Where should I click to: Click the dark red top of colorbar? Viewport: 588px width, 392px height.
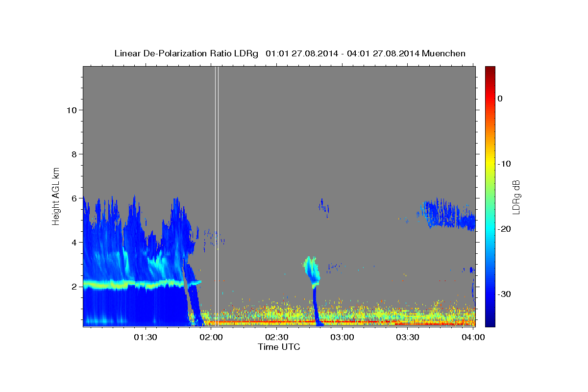pyautogui.click(x=490, y=70)
